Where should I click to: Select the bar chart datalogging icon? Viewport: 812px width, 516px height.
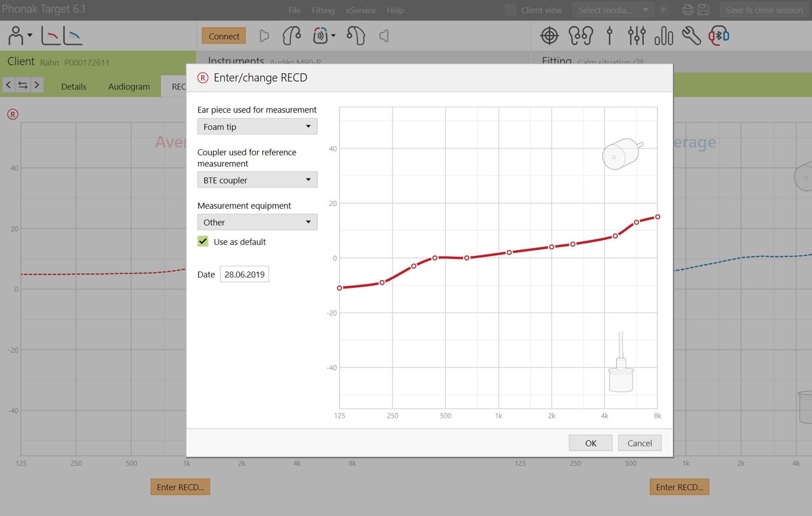[x=664, y=35]
